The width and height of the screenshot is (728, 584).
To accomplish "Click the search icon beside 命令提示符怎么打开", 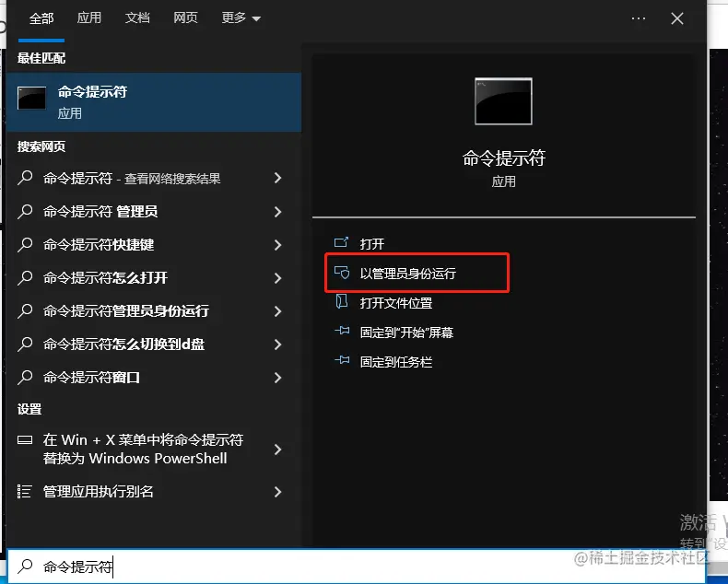I will coord(25,277).
